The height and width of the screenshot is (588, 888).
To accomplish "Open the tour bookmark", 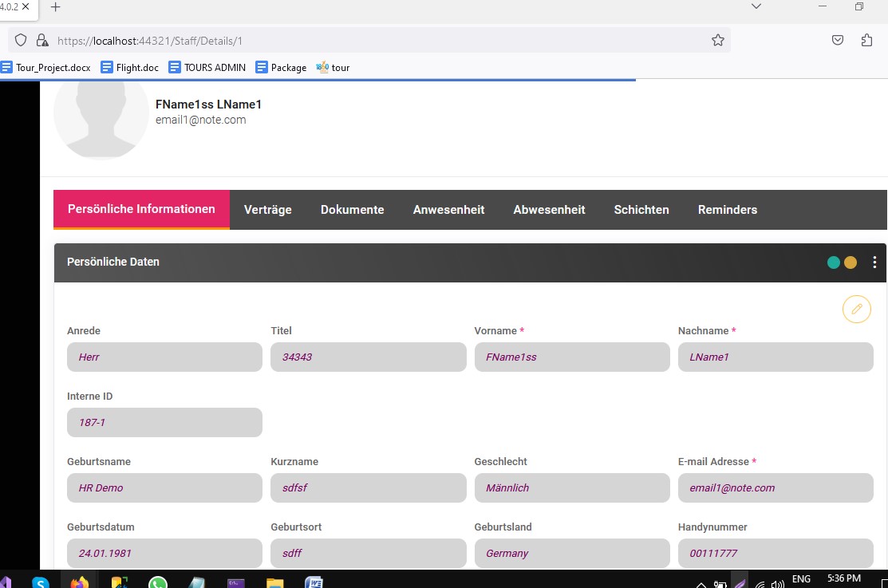I will pos(333,67).
